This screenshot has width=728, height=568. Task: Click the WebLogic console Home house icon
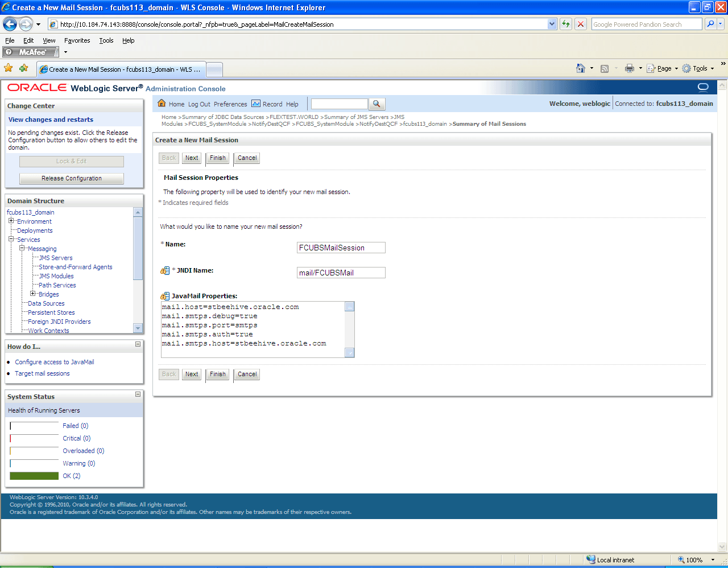pyautogui.click(x=162, y=103)
